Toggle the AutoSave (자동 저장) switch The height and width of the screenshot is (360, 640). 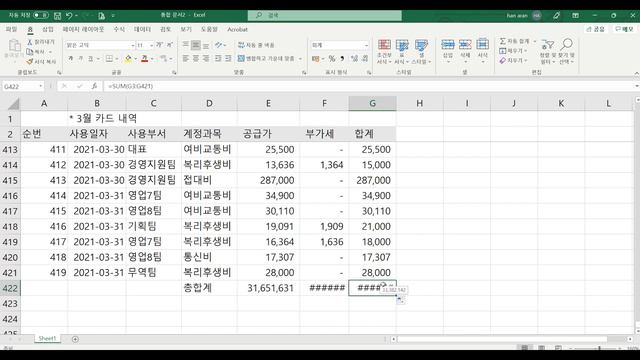(41, 15)
